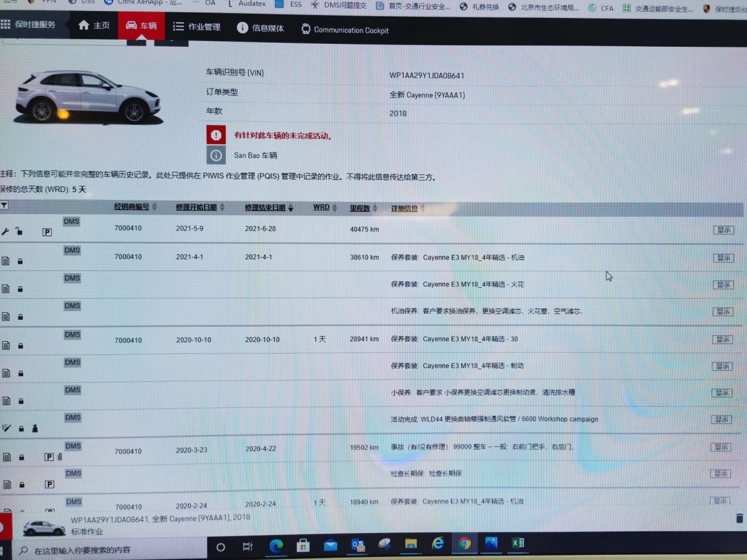Screen dimensions: 747x560
Task: Click the document icon in the 火花 maintenance row
Action: (x=6, y=289)
